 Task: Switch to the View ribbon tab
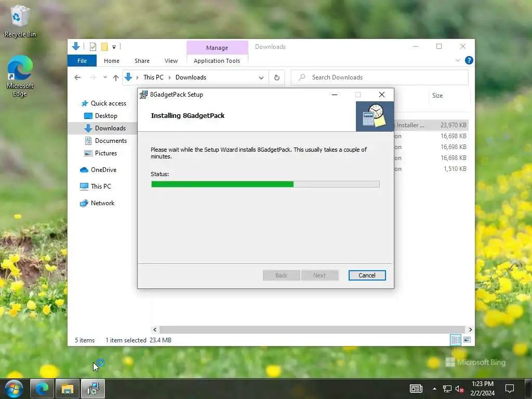click(x=171, y=61)
